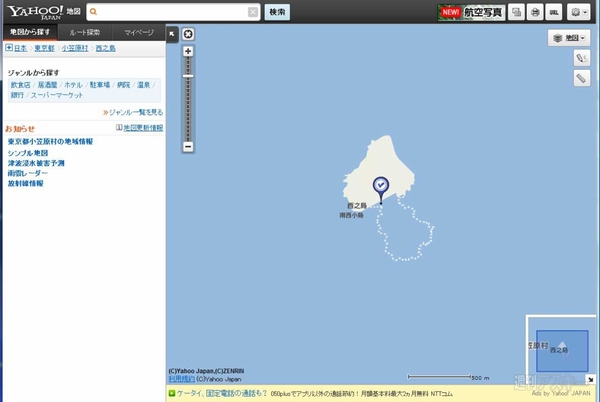Switch to the マイページ tab
The image size is (600, 402).
point(139,33)
